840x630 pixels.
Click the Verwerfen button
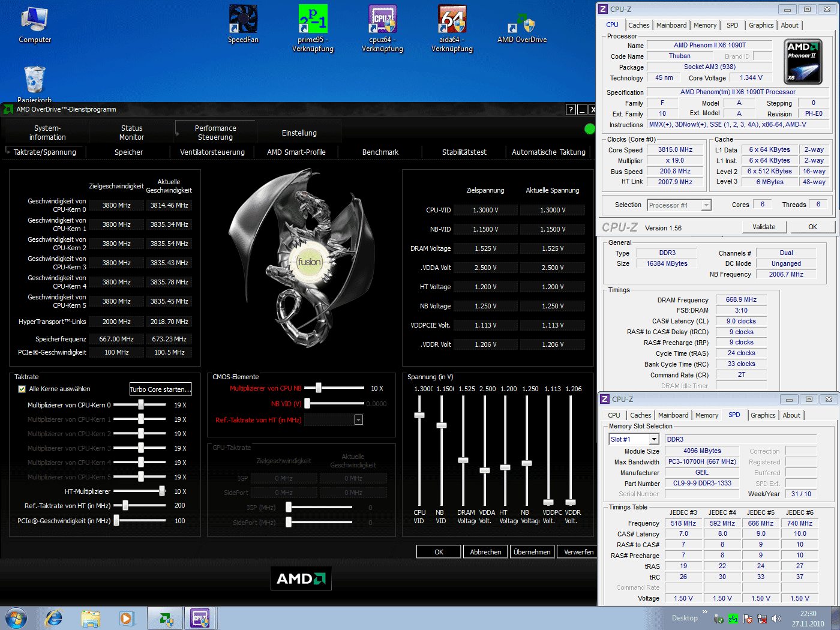pyautogui.click(x=578, y=552)
